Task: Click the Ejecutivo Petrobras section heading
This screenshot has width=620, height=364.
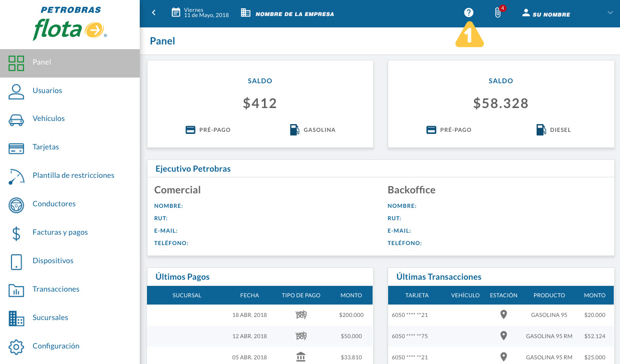Action: click(x=193, y=169)
